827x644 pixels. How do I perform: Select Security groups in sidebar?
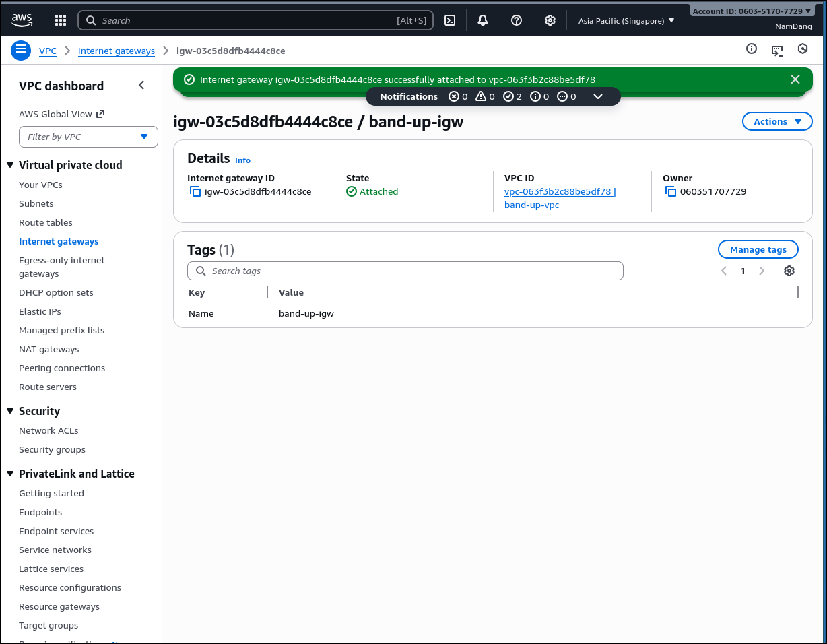[x=52, y=449]
